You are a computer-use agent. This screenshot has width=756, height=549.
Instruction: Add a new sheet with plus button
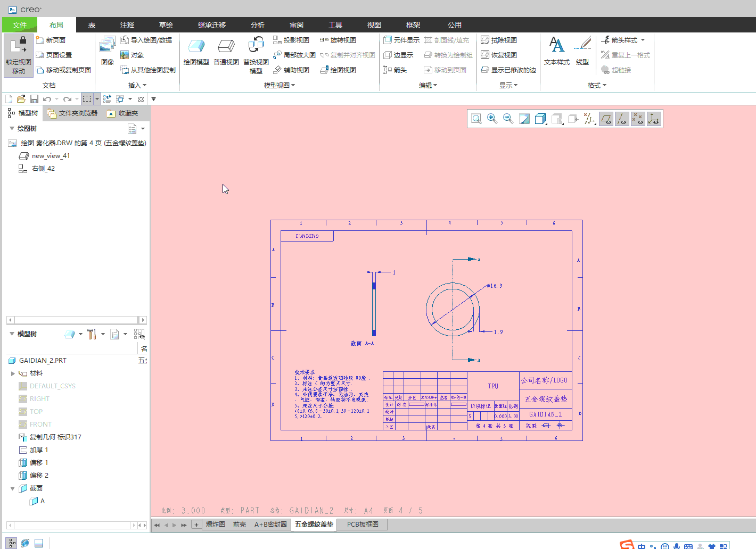click(196, 525)
